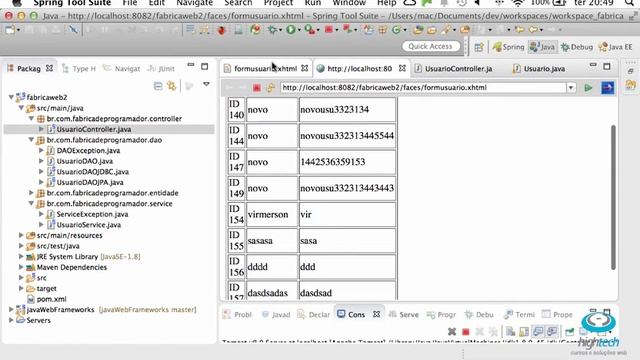Select the UsuarioController.java editor tab
Screen dimensions: 640x360
(454, 69)
